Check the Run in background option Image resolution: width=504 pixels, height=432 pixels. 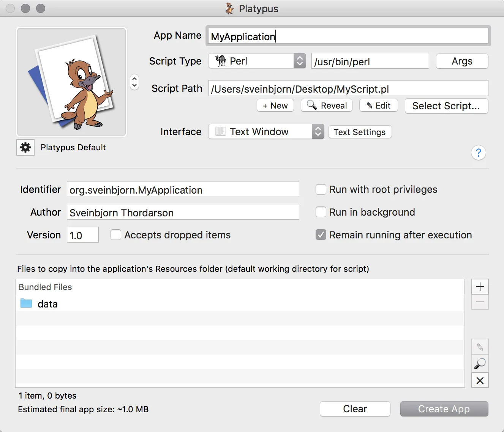coord(321,212)
